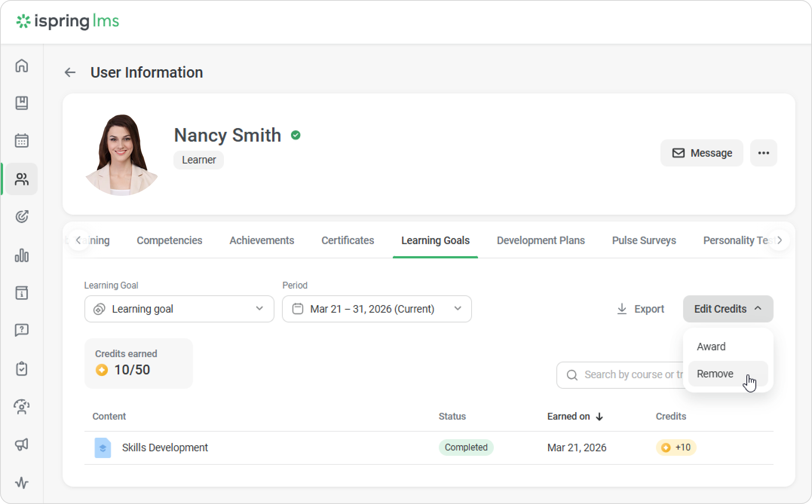Click the Learning goals target sidebar icon
This screenshot has width=812, height=504.
coord(21,217)
